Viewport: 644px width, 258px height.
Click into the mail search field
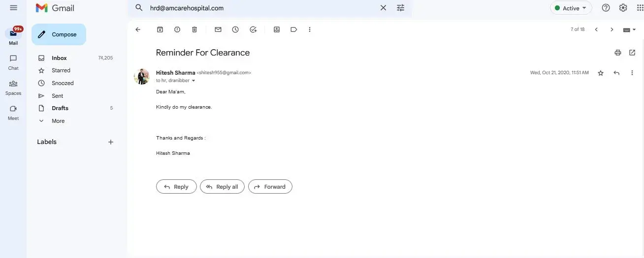pyautogui.click(x=261, y=8)
